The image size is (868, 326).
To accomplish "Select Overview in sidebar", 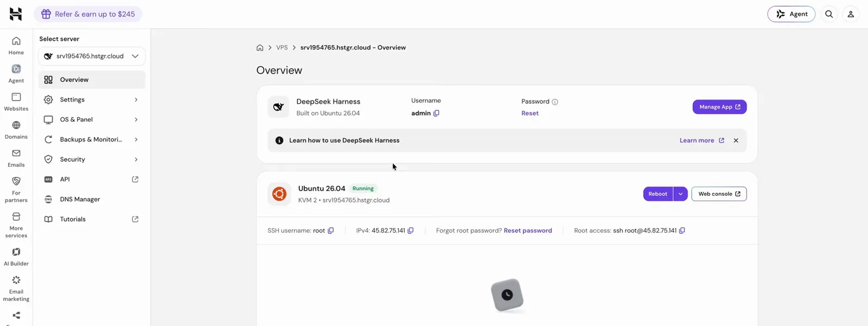I will tap(92, 80).
